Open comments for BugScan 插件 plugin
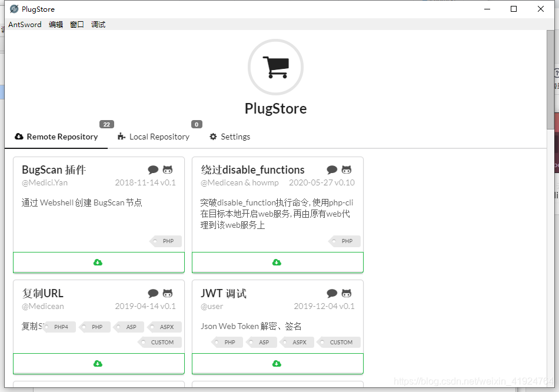The height and width of the screenshot is (392, 559). [x=153, y=170]
